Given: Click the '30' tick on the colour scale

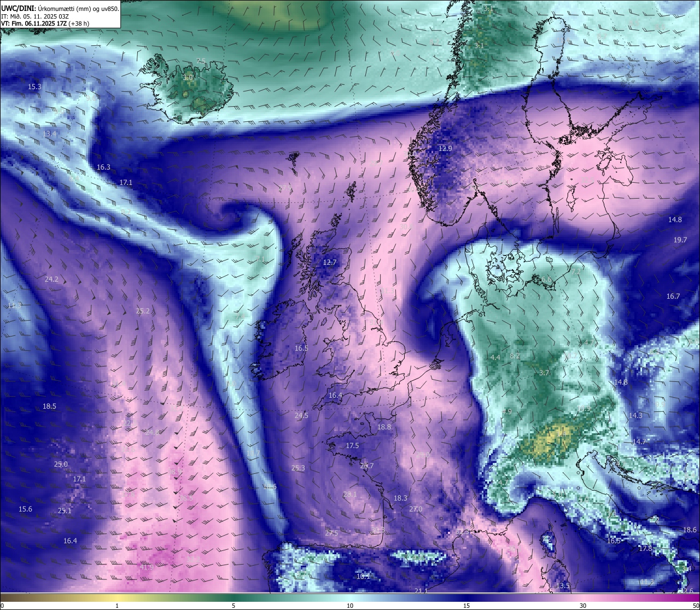Looking at the screenshot, I should coord(583,606).
